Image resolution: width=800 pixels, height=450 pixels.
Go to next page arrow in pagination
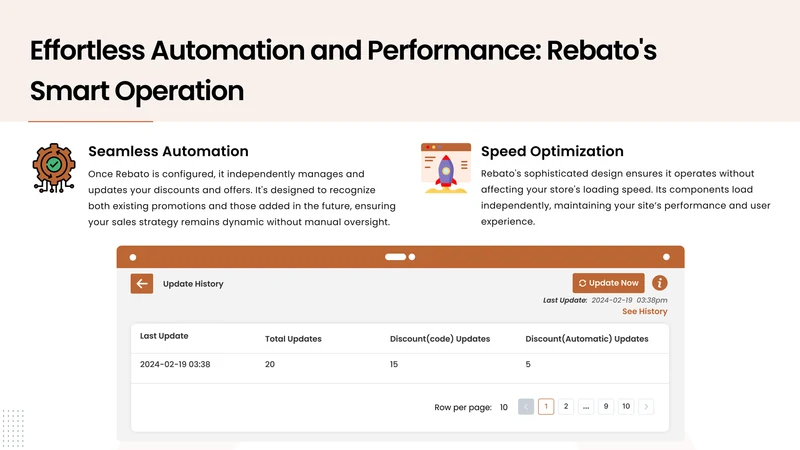646,407
